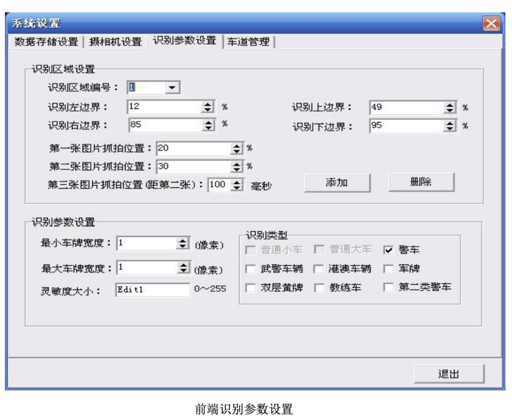Click the 识别左边界 spinner arrows

208,107
